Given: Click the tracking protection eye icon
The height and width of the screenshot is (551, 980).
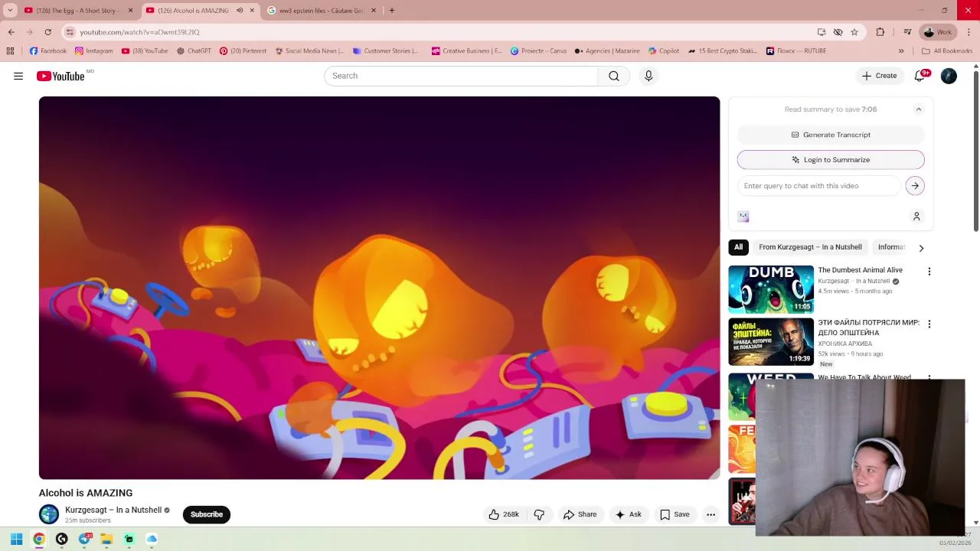Looking at the screenshot, I should click(838, 32).
